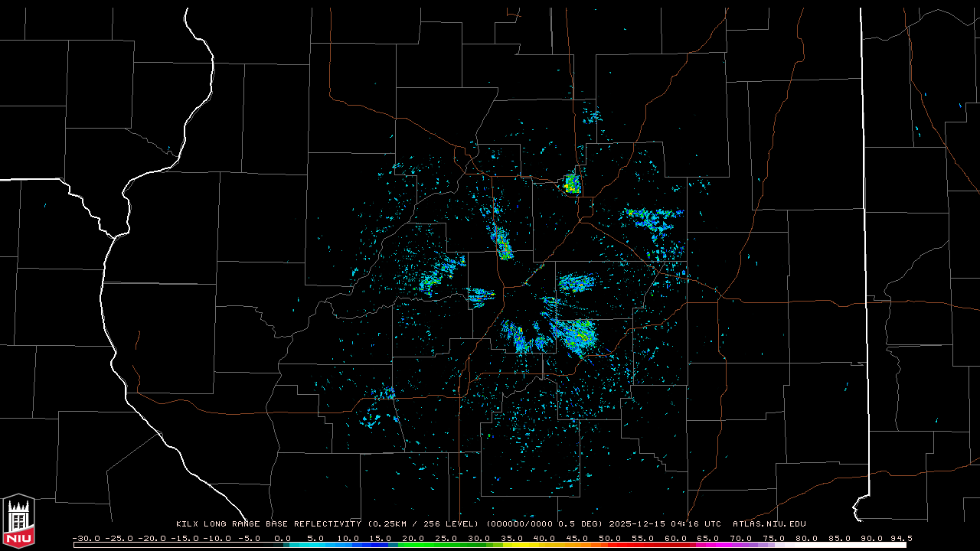Screen dimensions: 980x551
Task: Click the 50.0 label on the reflectivity scale
Action: click(x=609, y=538)
